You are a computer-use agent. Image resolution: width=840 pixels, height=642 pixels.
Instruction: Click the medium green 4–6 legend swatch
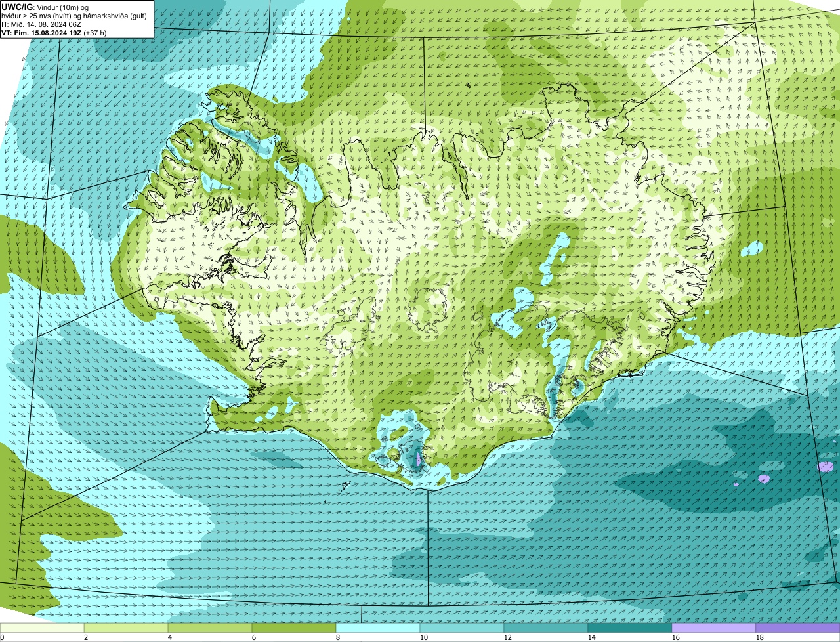210,628
